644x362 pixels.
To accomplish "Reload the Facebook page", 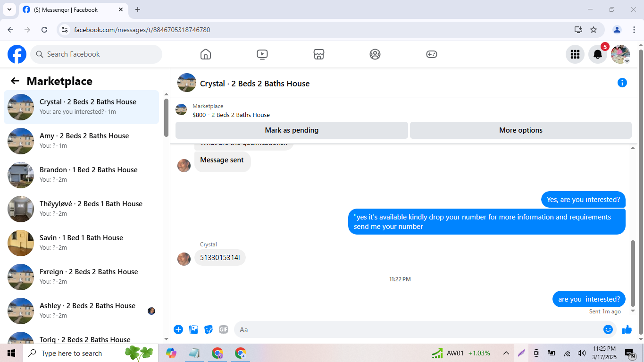I will coord(44,30).
